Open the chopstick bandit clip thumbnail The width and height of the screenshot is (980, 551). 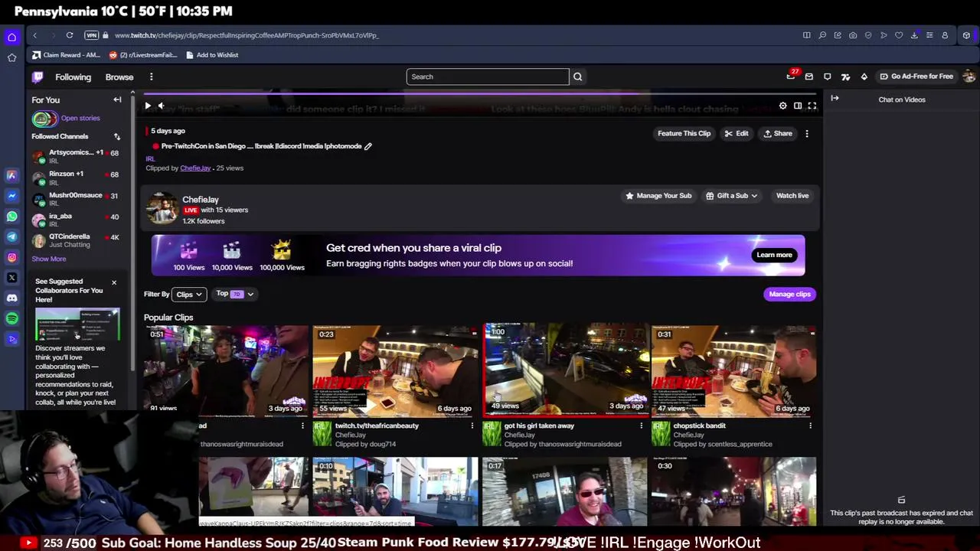(733, 371)
